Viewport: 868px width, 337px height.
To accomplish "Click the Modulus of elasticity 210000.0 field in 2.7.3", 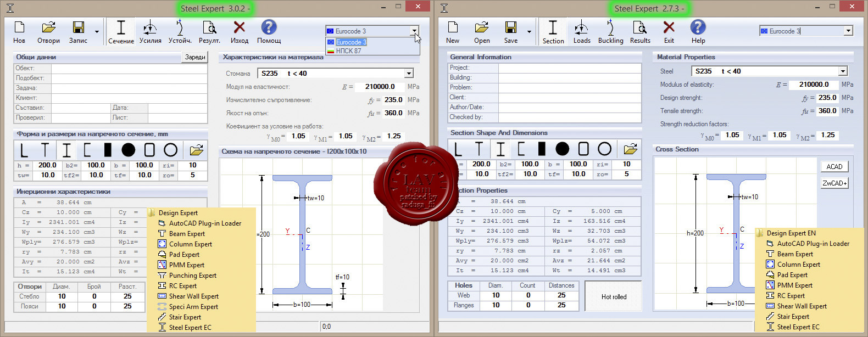I will click(x=814, y=85).
